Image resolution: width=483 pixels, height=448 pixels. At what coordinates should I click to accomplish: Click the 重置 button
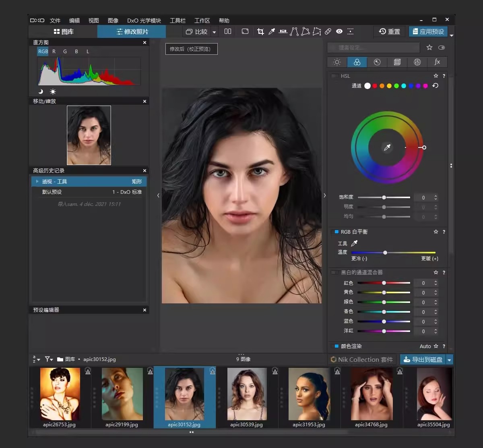coord(389,31)
